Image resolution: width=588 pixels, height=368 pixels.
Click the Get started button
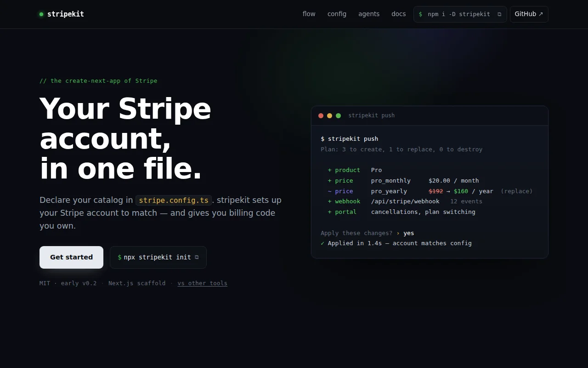[x=71, y=257]
